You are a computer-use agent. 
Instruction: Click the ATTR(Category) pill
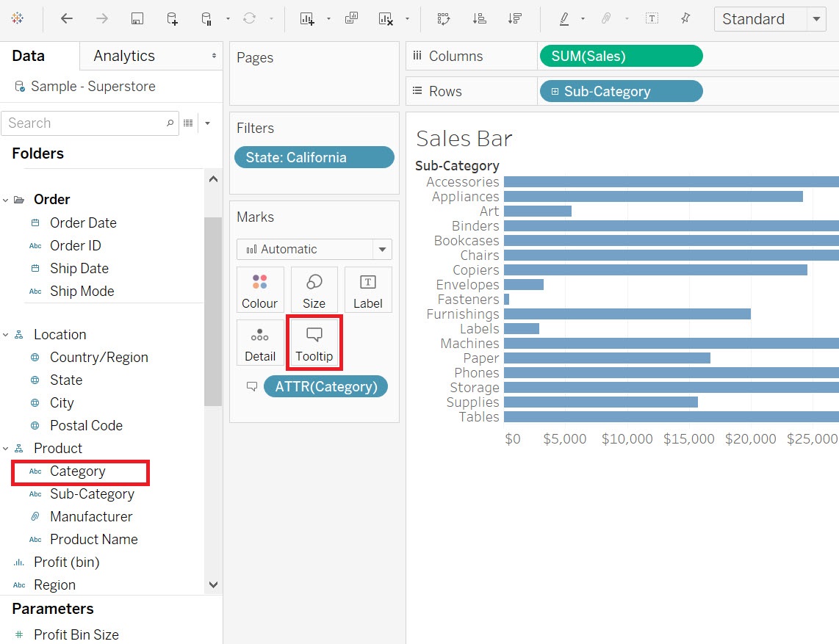(x=326, y=386)
